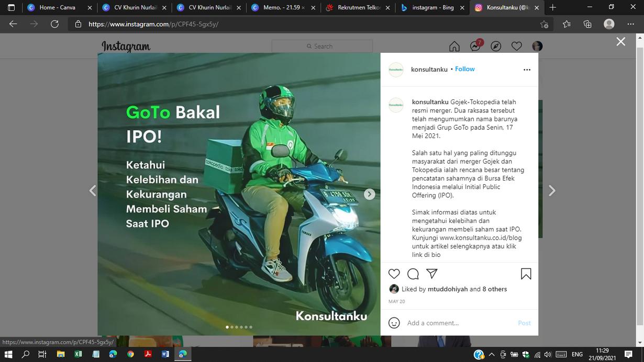
Task: Add this page to favorites star
Action: click(545, 24)
